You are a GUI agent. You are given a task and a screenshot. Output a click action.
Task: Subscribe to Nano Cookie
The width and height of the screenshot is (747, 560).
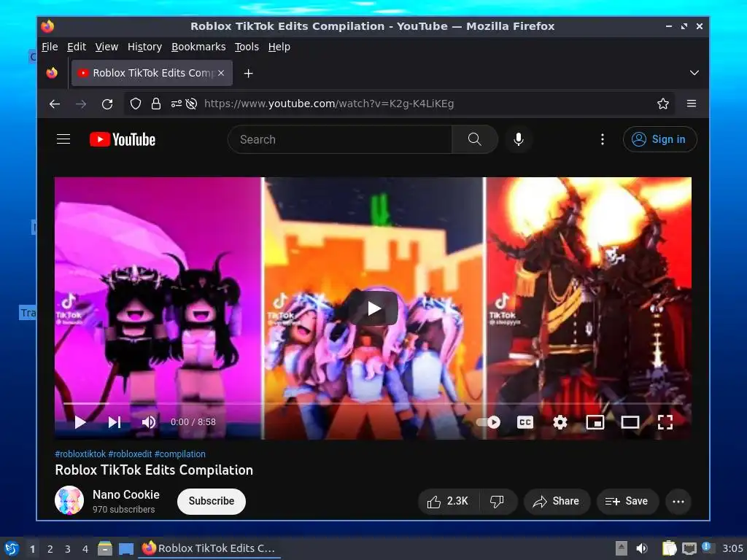tap(211, 501)
